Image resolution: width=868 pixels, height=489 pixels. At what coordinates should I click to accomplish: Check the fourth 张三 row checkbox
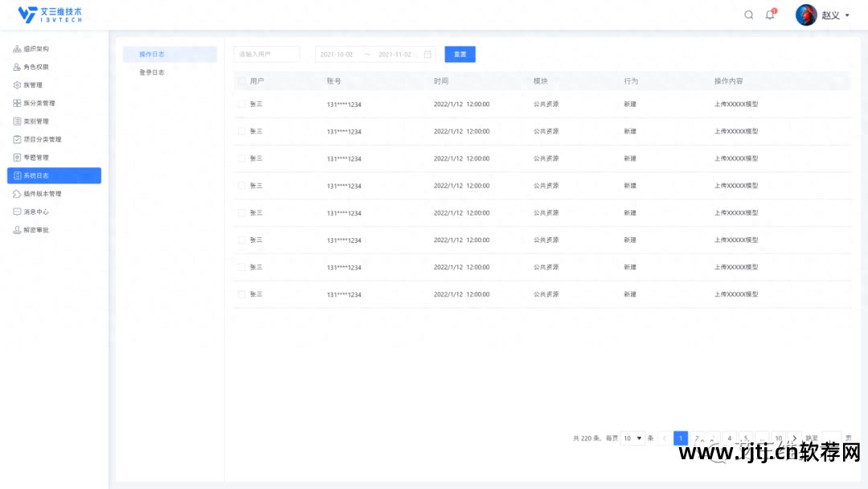pyautogui.click(x=242, y=186)
